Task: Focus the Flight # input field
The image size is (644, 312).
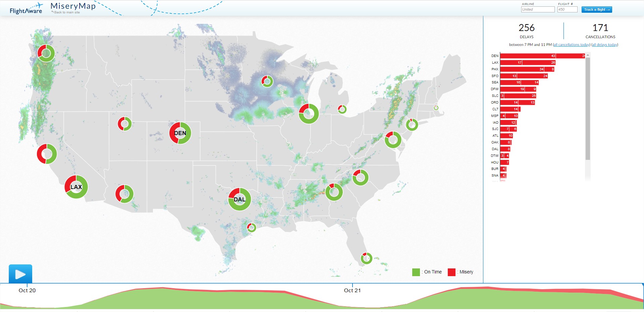Action: (x=567, y=9)
